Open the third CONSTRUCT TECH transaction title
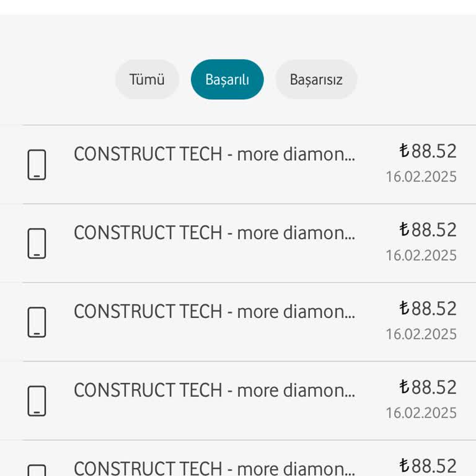Image resolution: width=476 pixels, height=476 pixels. [x=214, y=311]
